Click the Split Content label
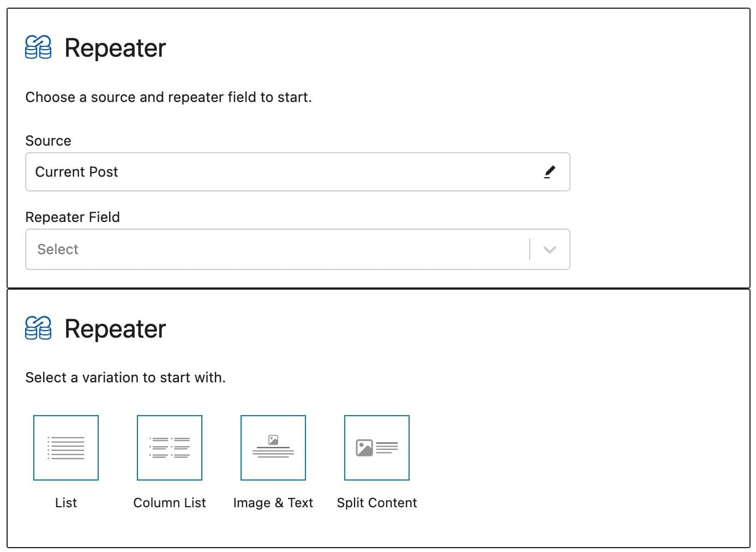Image resolution: width=756 pixels, height=552 pixels. (376, 502)
